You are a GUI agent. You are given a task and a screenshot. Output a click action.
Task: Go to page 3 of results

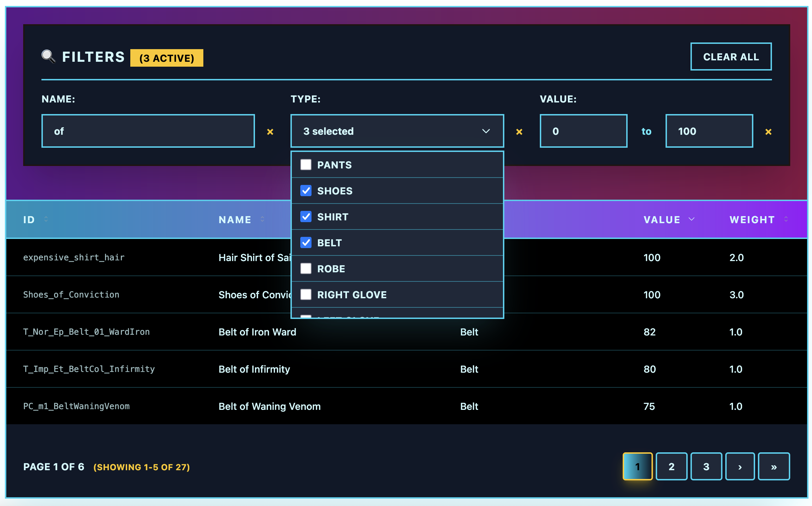pos(706,466)
